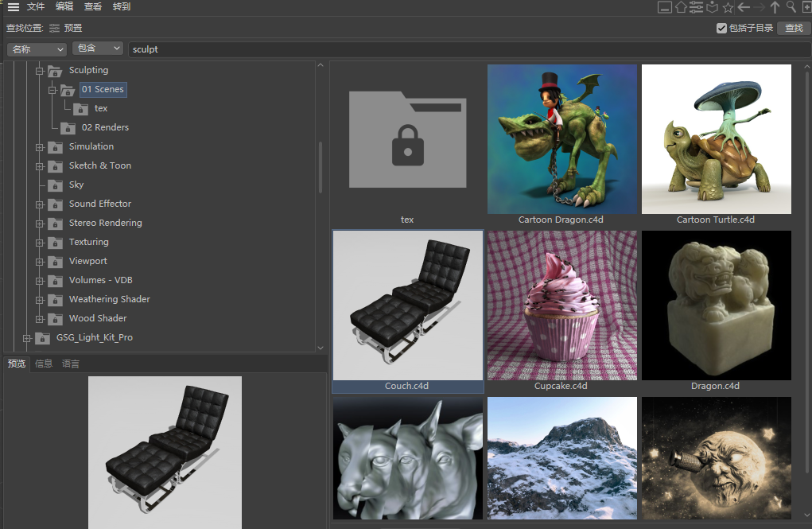Collapse the 01 Scenes tree node

point(52,90)
